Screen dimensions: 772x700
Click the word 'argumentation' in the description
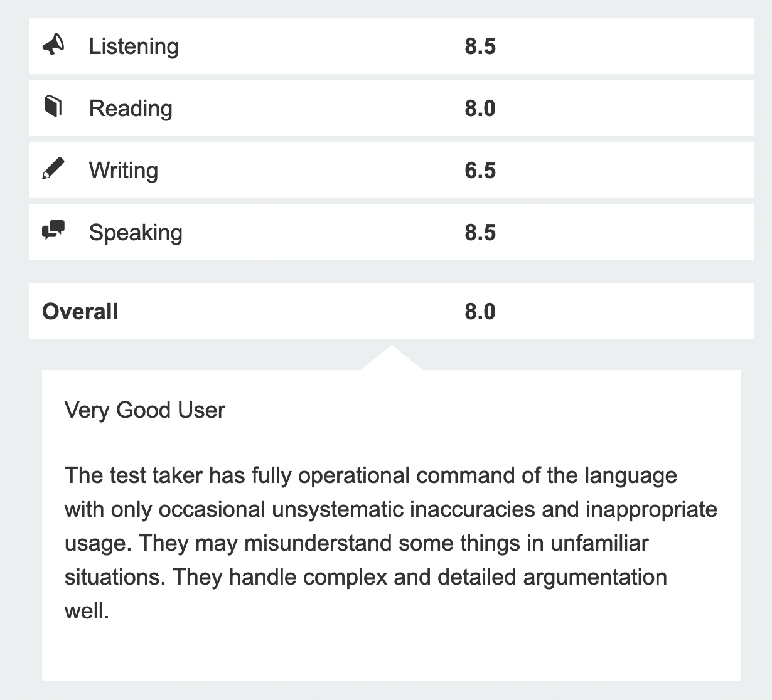click(x=595, y=577)
